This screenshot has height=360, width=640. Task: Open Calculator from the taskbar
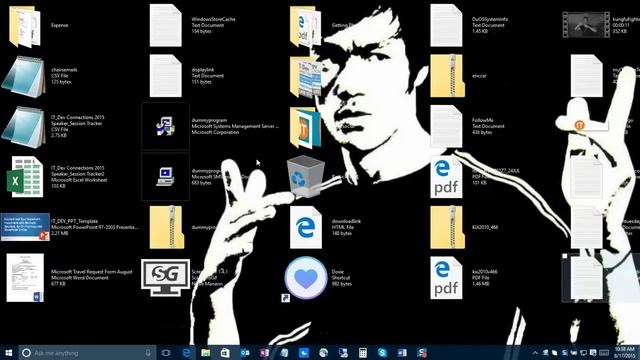(x=363, y=353)
